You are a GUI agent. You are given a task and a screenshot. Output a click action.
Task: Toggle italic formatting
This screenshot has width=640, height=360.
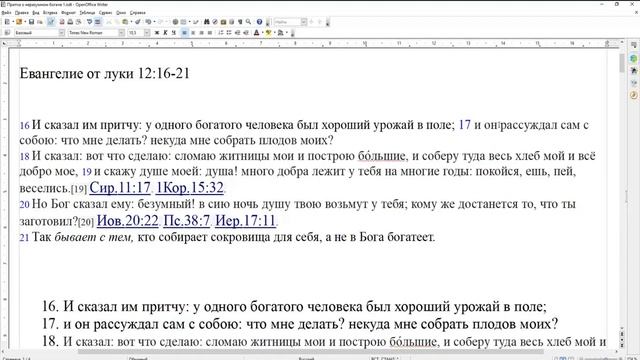click(x=165, y=33)
